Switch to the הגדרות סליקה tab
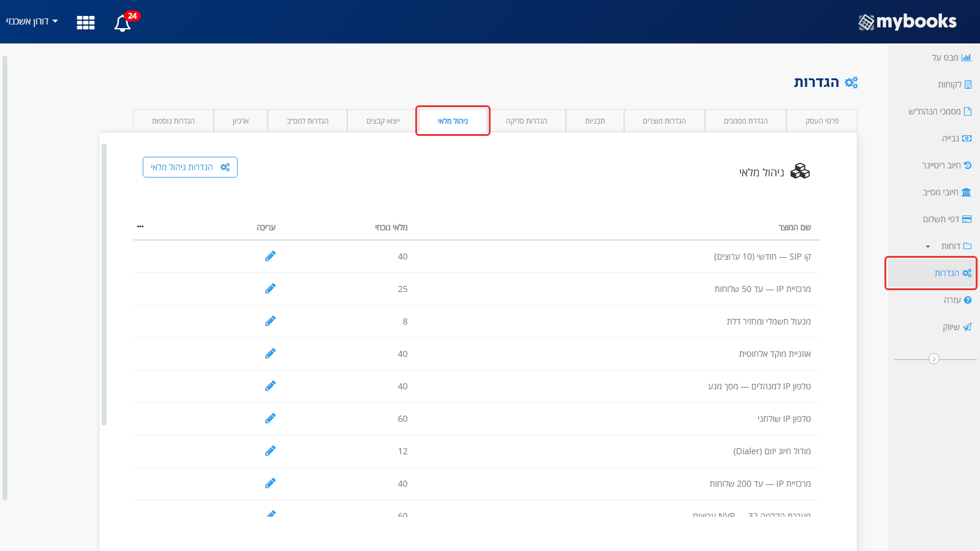The image size is (980, 551). tap(527, 121)
